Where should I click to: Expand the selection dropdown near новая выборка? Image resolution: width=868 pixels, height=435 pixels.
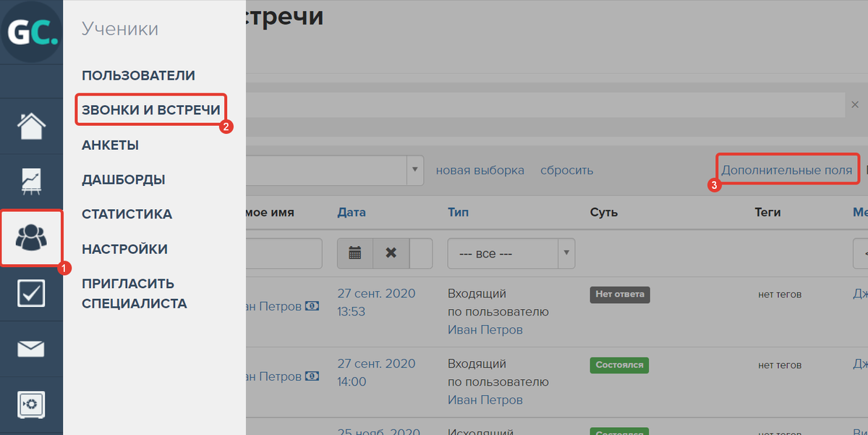pos(414,170)
